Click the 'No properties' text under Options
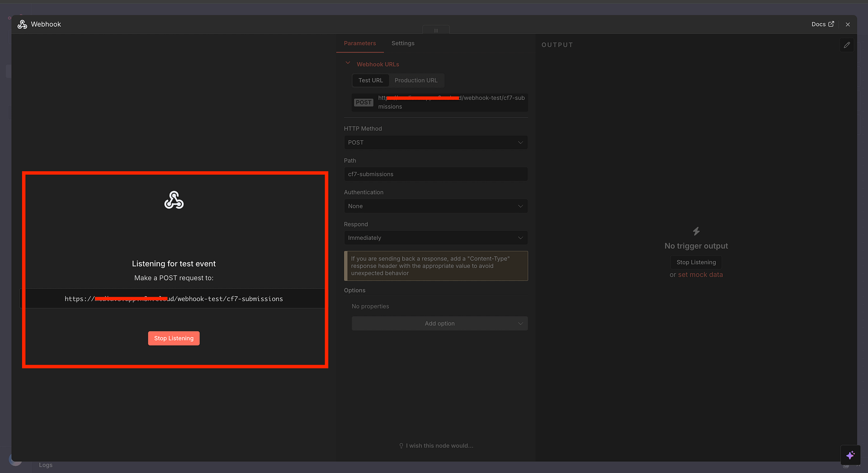868x473 pixels. [x=370, y=307]
